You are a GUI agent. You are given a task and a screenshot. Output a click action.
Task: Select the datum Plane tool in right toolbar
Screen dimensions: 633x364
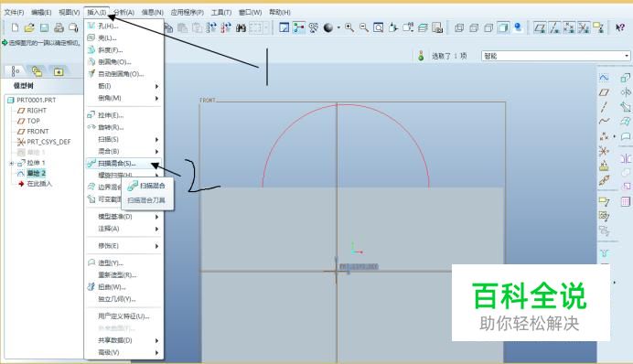[x=604, y=92]
